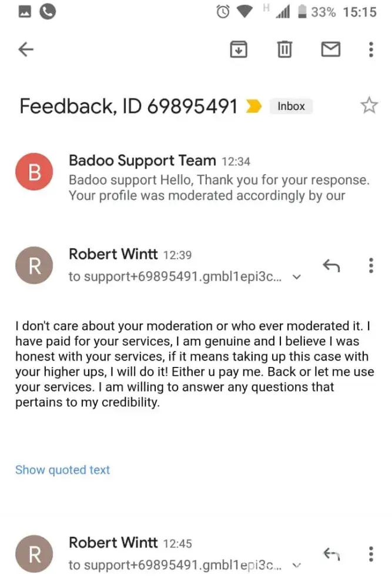Open the top toolbar overflow menu

coord(371,50)
